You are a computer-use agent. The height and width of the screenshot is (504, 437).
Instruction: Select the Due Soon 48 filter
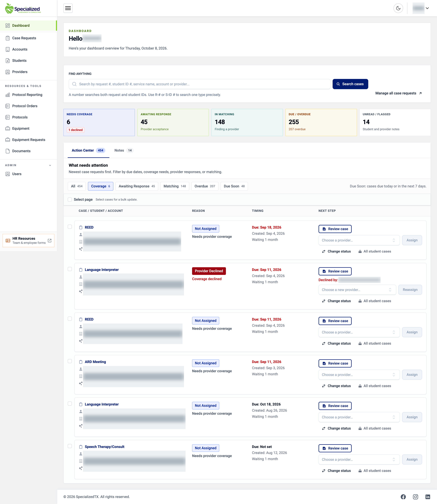coord(234,186)
